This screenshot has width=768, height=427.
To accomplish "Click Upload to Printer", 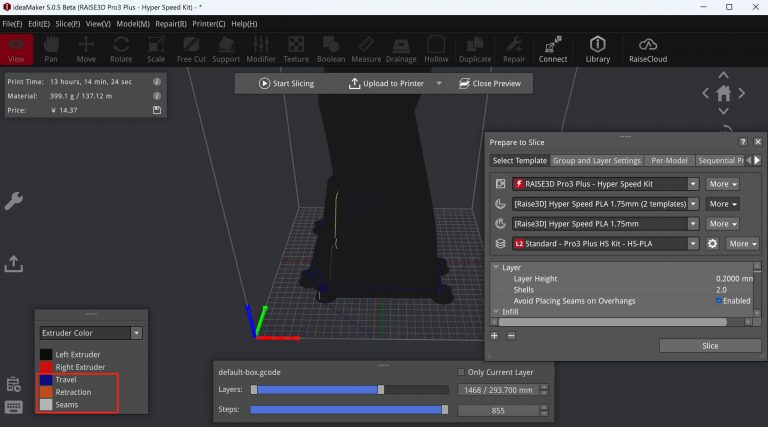I will [386, 84].
